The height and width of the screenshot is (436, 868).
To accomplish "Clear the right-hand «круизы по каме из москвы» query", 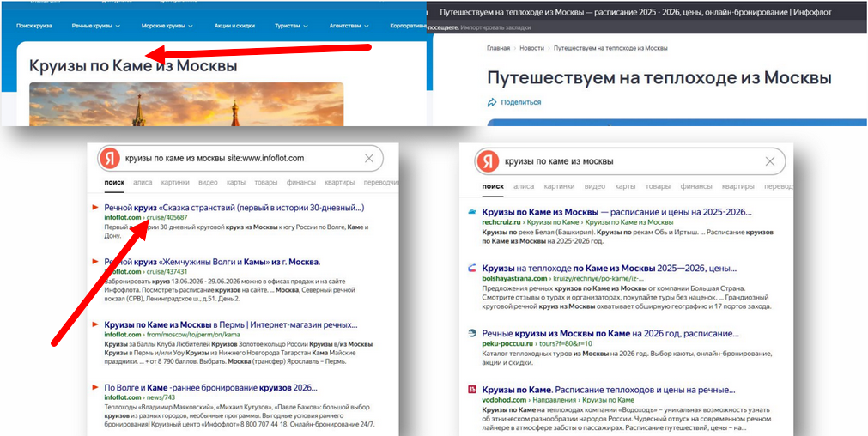I will 769,161.
